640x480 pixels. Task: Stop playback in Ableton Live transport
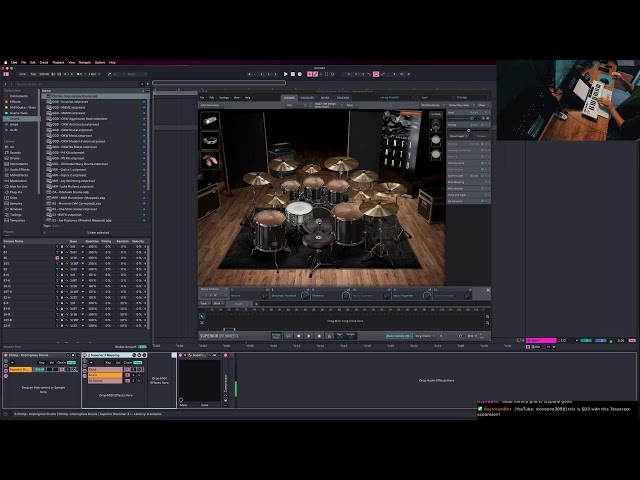(293, 74)
